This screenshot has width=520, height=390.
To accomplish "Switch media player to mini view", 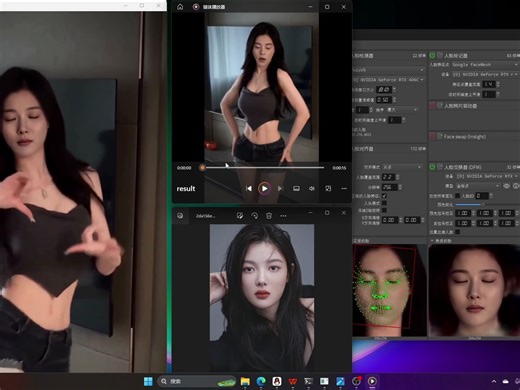I will pyautogui.click(x=328, y=189).
